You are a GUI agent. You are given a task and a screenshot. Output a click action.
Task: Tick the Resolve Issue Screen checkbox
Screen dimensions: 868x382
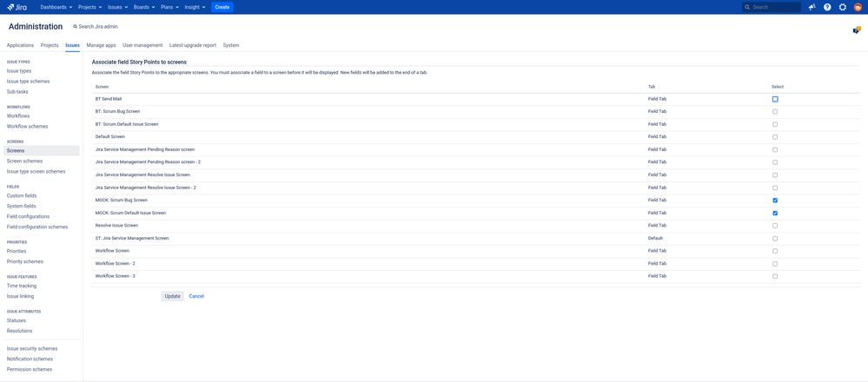coord(775,226)
